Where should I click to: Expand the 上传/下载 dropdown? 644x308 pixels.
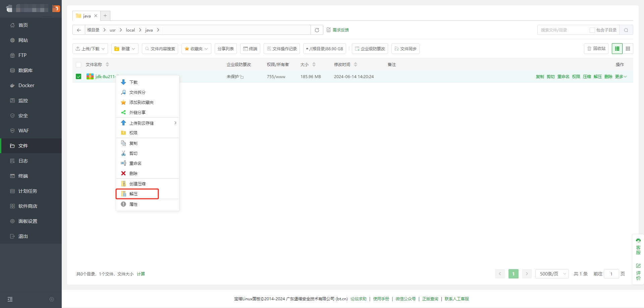(x=90, y=49)
